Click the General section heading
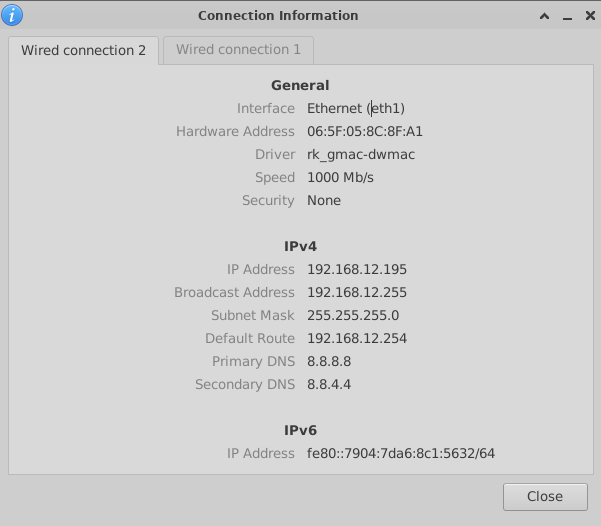 [x=300, y=85]
